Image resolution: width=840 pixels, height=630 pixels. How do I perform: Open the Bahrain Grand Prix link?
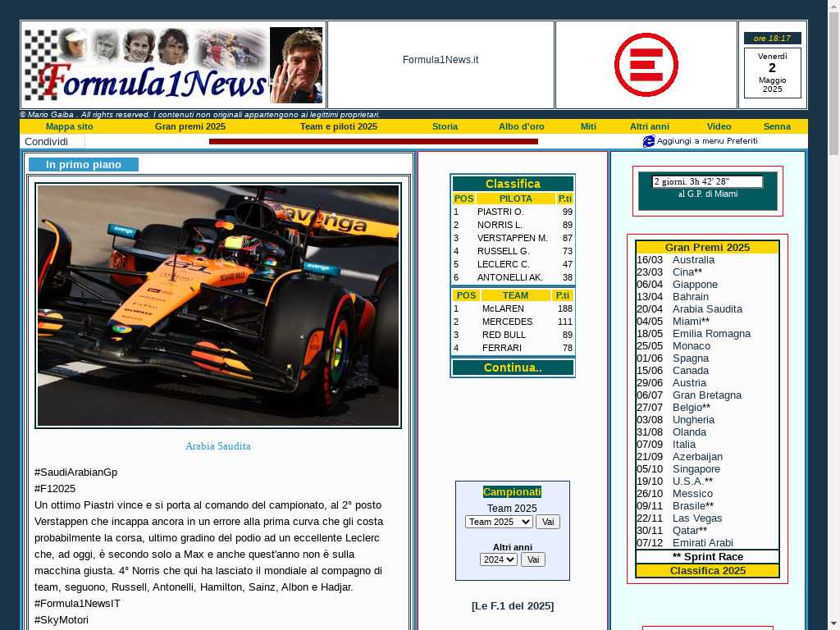click(691, 297)
